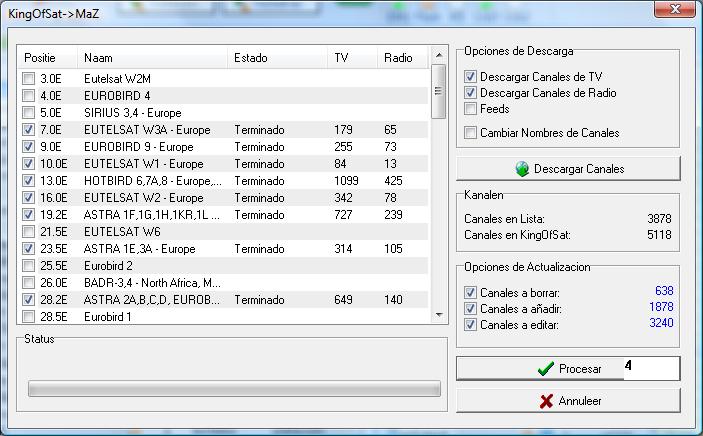703x436 pixels.
Task: Close the KingOfSat->MaZ window
Action: click(674, 9)
